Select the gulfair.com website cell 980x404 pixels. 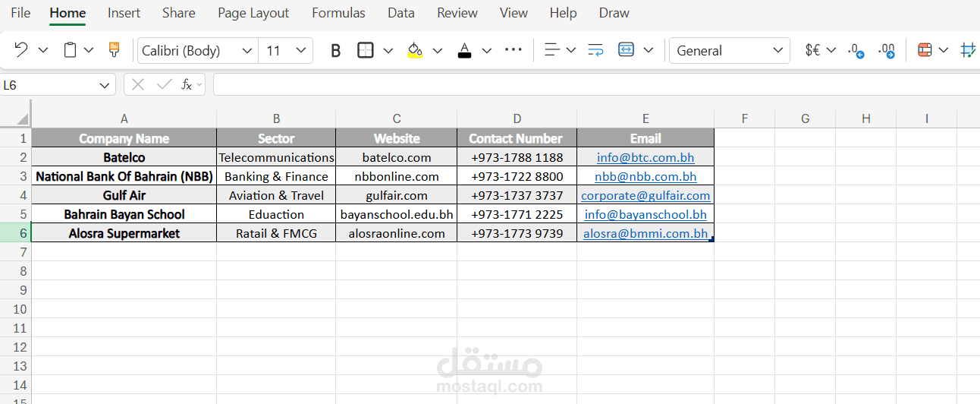point(397,195)
